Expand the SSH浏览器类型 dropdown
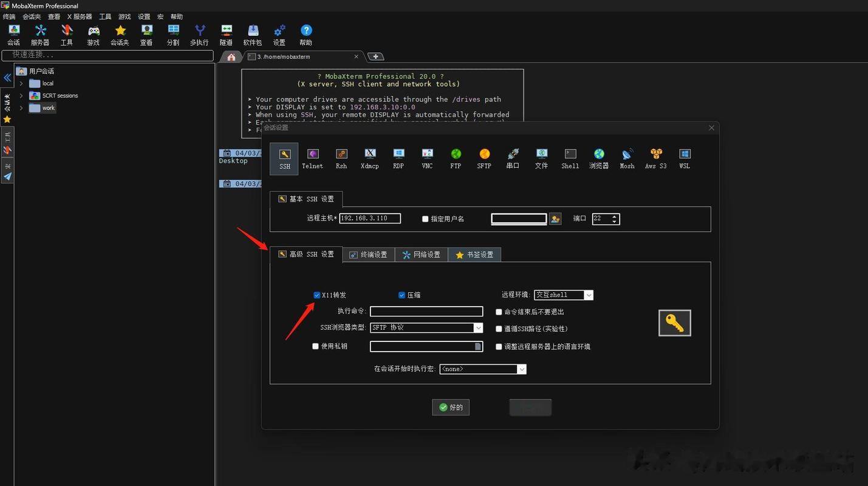This screenshot has width=868, height=486. 478,328
